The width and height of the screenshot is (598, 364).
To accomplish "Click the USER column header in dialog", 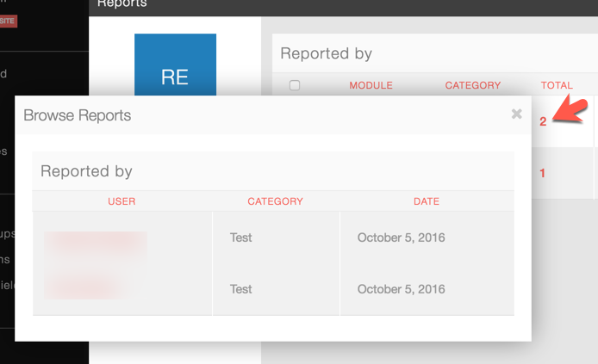I will point(121,201).
